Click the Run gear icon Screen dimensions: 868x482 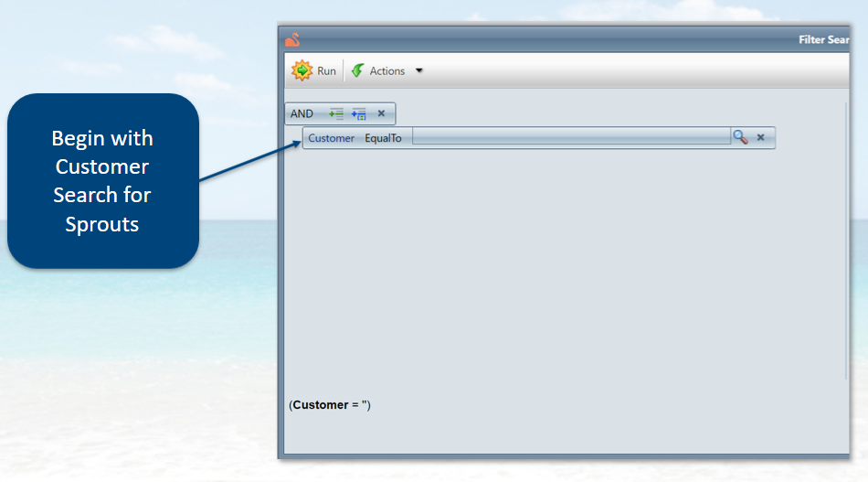pyautogui.click(x=302, y=70)
